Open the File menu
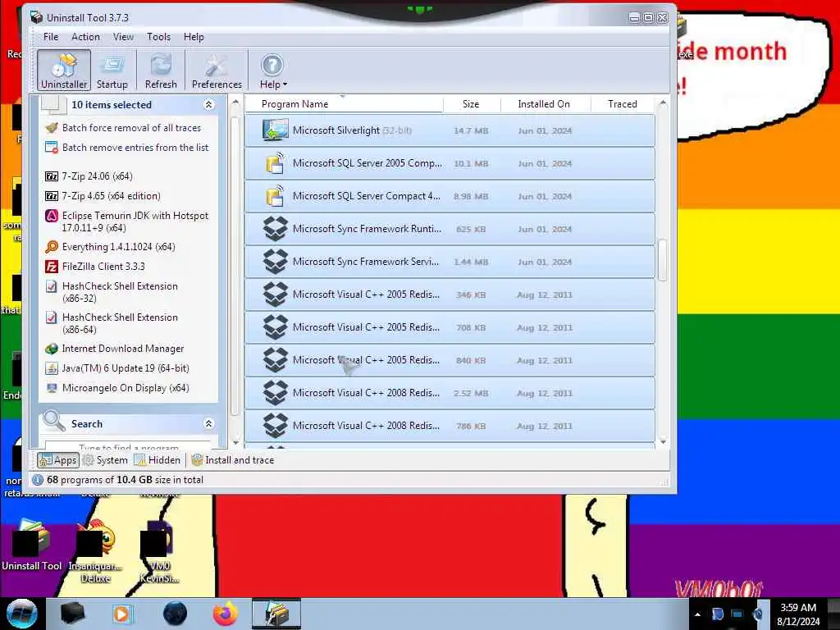 pos(51,37)
